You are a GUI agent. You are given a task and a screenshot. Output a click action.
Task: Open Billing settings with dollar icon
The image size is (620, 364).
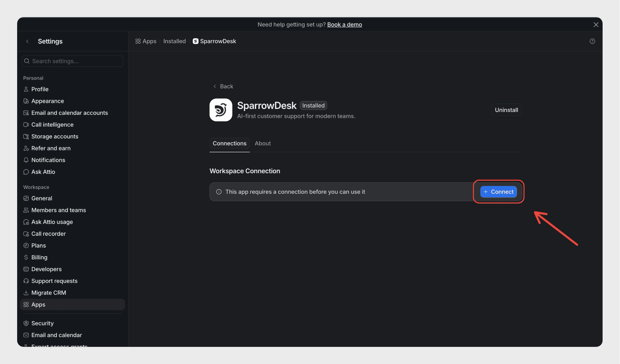point(39,257)
